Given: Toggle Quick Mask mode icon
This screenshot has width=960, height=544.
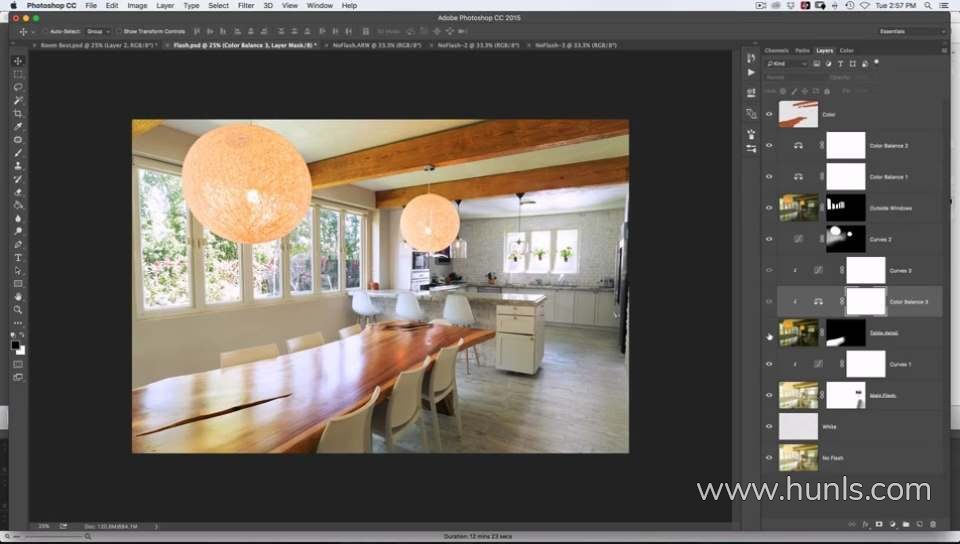Looking at the screenshot, I should [x=18, y=365].
